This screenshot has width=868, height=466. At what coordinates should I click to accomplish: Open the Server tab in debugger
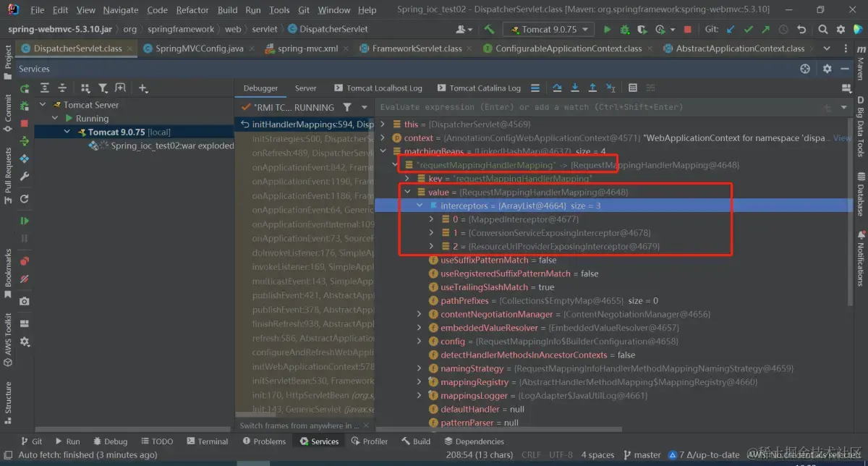305,88
